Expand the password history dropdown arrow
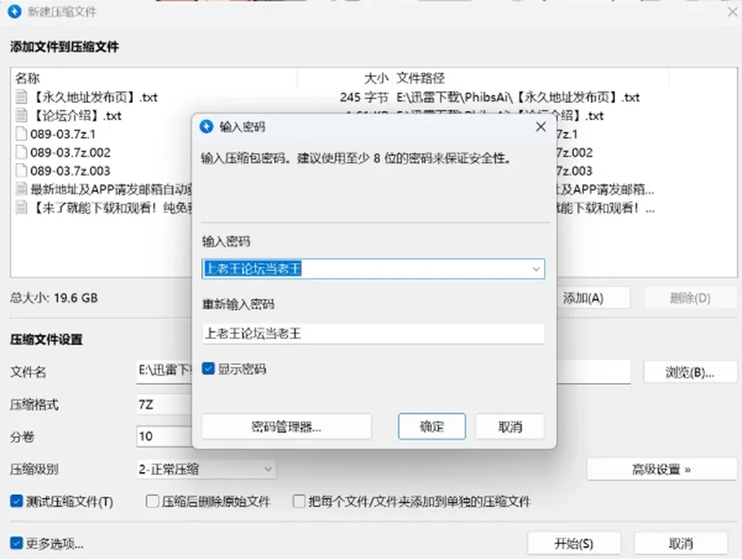Image resolution: width=742 pixels, height=560 pixels. (x=536, y=269)
